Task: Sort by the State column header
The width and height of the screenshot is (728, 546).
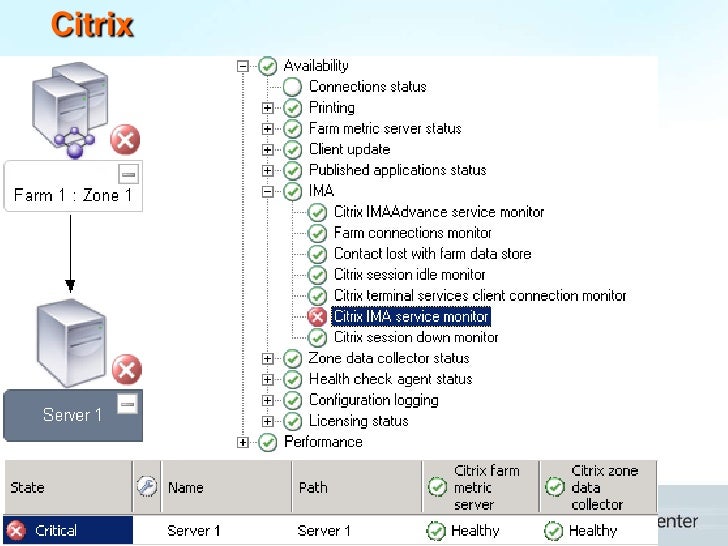Action: click(68, 487)
